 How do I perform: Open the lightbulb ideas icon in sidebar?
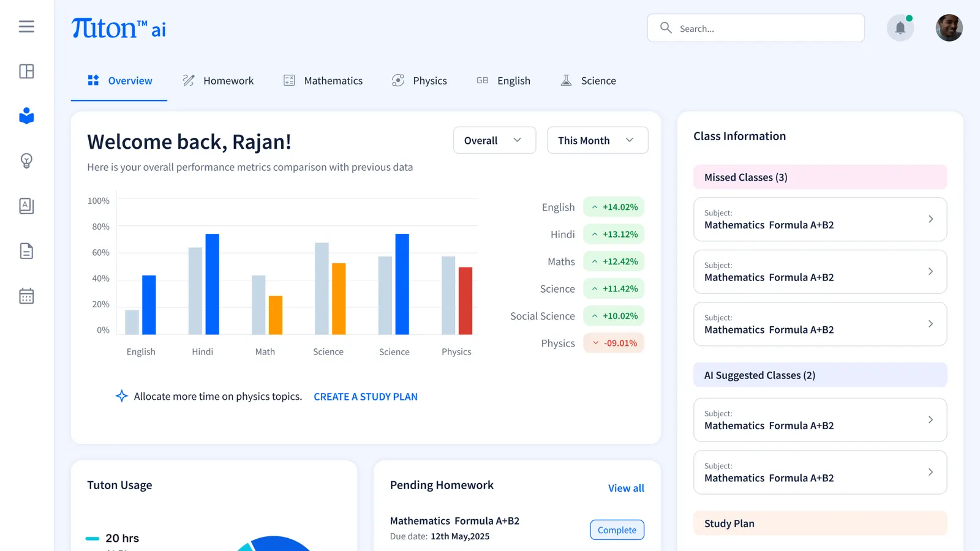[26, 161]
